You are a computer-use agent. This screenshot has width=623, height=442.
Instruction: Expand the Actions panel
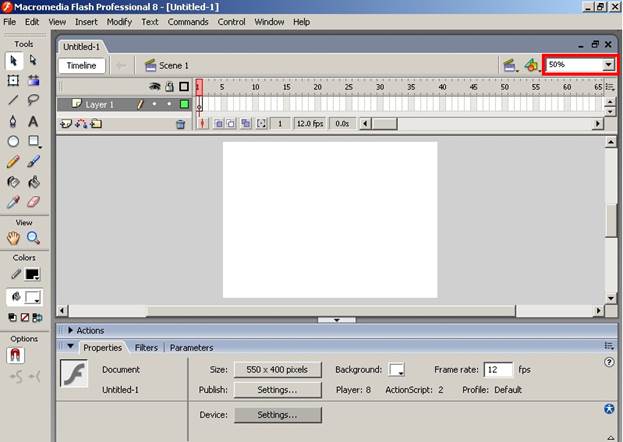(x=70, y=330)
